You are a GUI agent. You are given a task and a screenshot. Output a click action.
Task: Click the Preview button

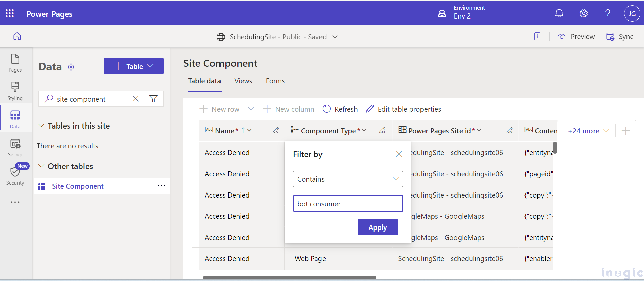(576, 37)
